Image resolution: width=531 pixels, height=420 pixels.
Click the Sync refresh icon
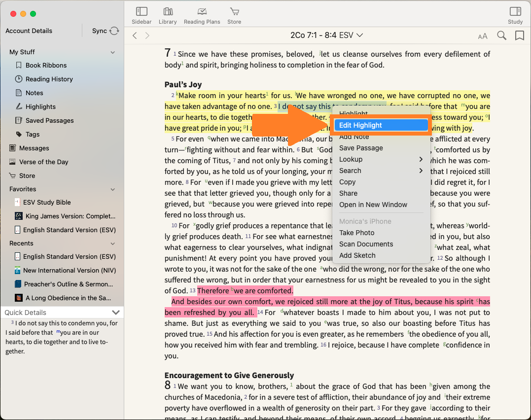point(114,31)
